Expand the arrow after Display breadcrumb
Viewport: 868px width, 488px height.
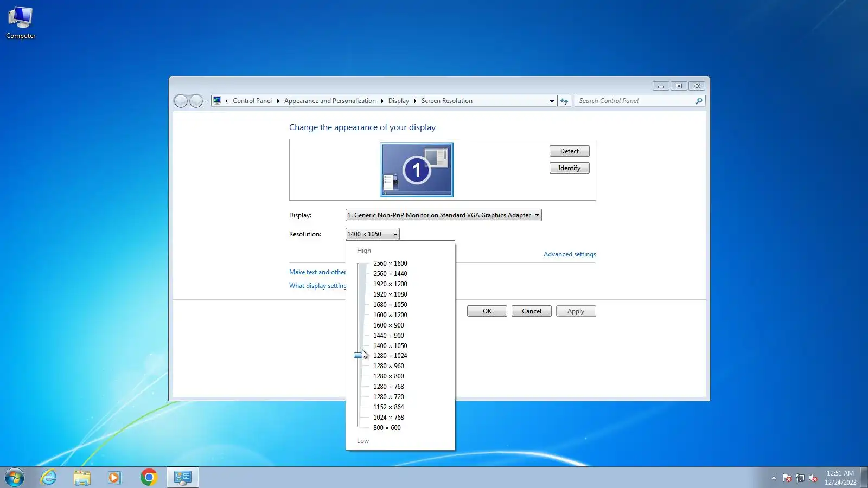pos(415,101)
